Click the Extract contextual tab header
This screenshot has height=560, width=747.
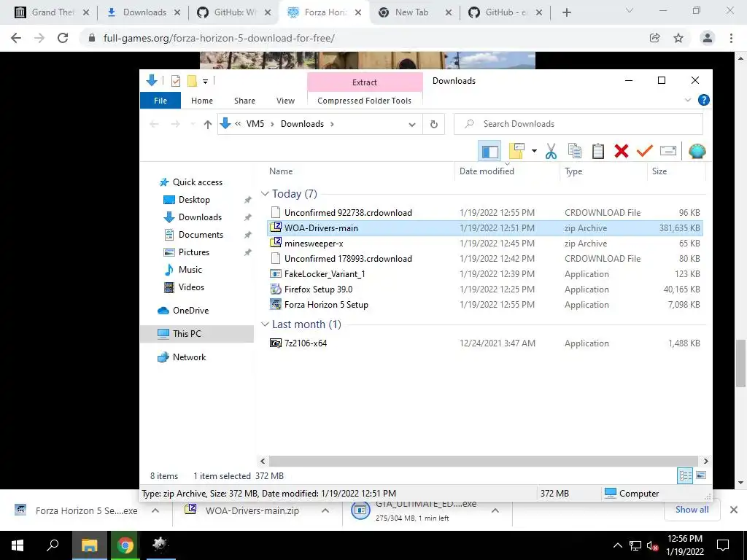point(365,82)
